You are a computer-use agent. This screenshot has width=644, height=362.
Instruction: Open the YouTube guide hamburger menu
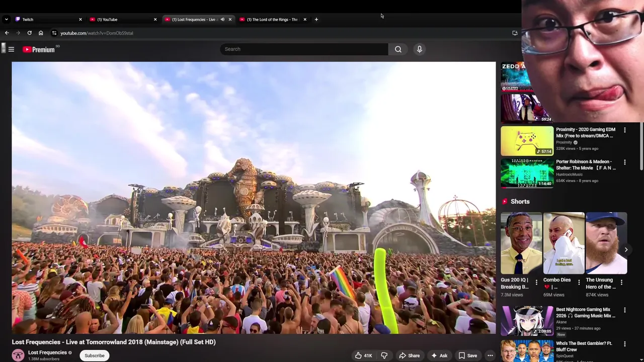click(11, 49)
